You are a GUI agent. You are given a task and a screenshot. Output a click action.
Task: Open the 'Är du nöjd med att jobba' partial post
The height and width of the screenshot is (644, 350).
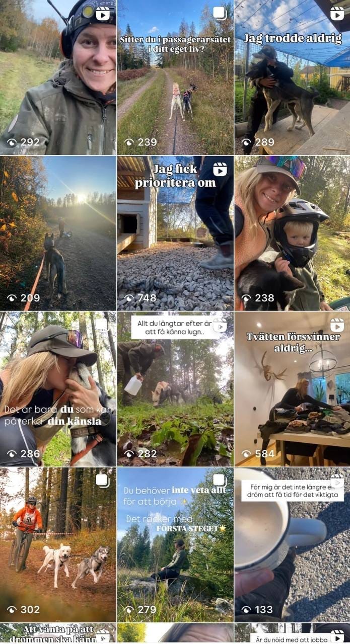(292, 634)
